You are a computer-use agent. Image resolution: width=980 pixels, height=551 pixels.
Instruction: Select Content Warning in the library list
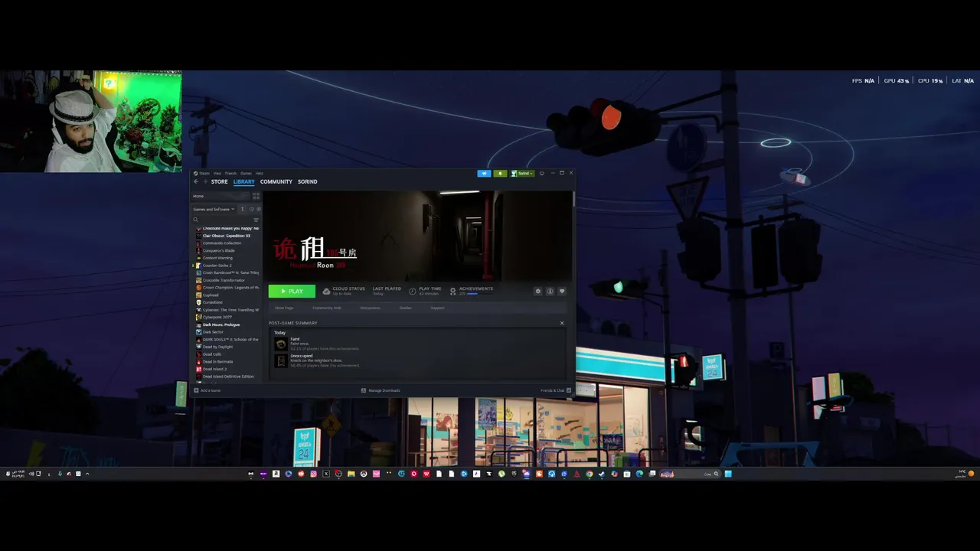[217, 258]
